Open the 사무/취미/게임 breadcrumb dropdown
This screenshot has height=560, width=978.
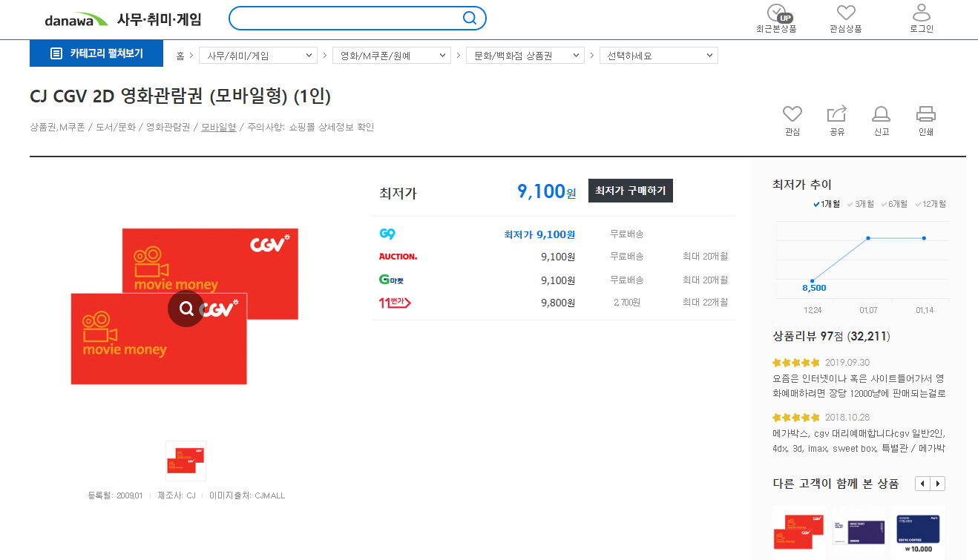[258, 56]
